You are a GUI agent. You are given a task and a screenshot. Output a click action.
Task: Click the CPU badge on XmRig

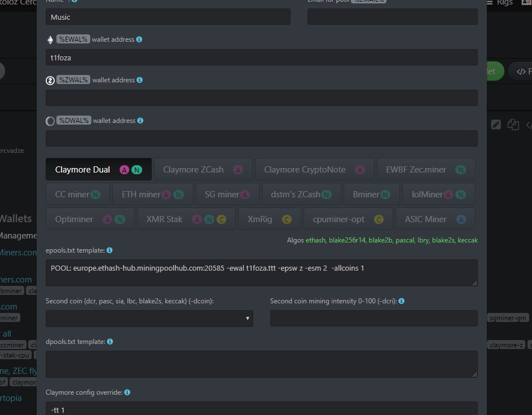coord(287,219)
